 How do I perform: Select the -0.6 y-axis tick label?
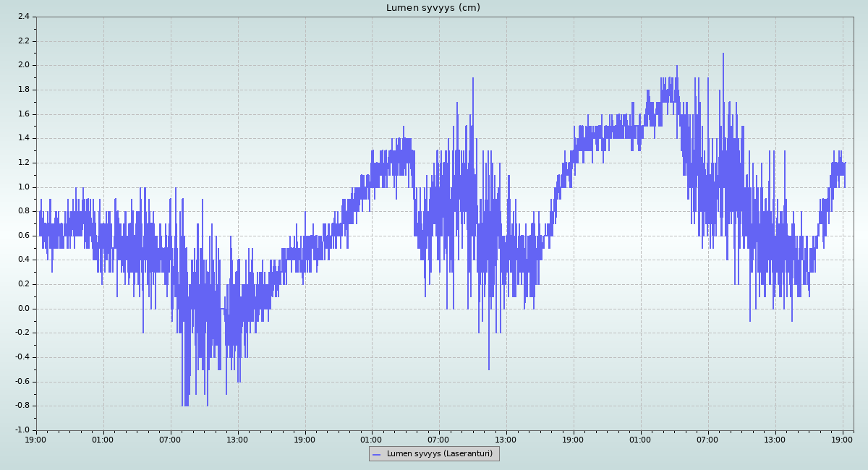click(x=22, y=382)
